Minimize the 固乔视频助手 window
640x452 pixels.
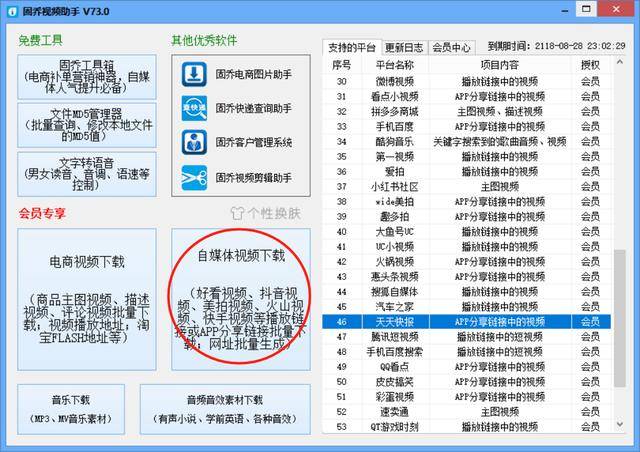coord(565,10)
